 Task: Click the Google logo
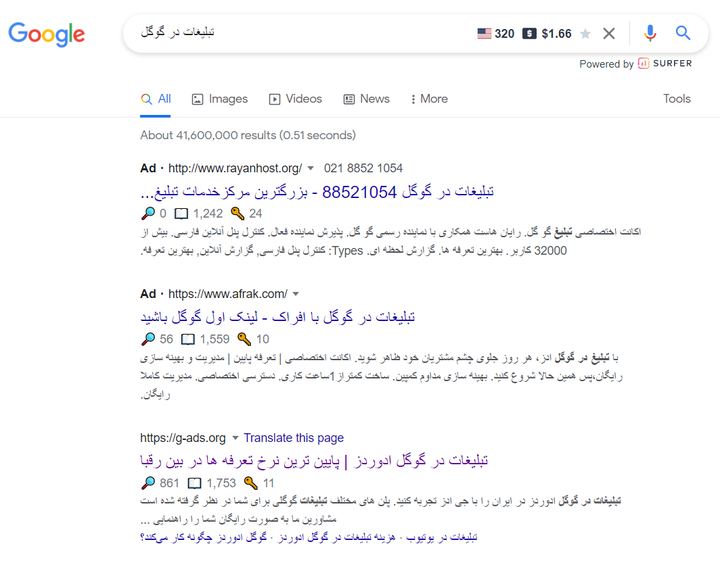(x=46, y=34)
